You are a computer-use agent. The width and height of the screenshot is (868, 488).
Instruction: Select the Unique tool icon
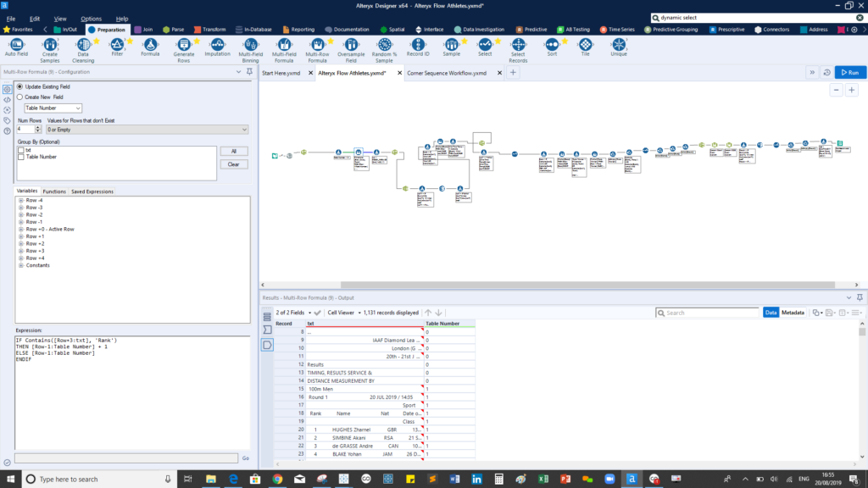619,44
